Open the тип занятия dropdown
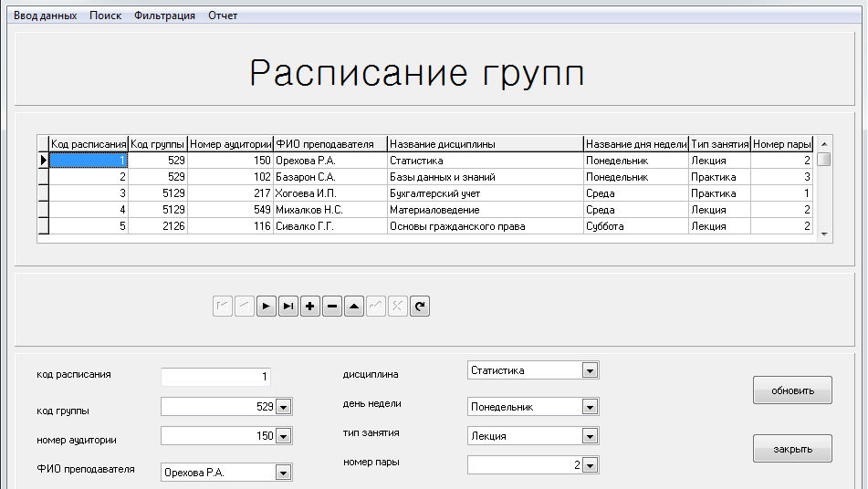Screen dimensions: 868x489 [x=590, y=436]
